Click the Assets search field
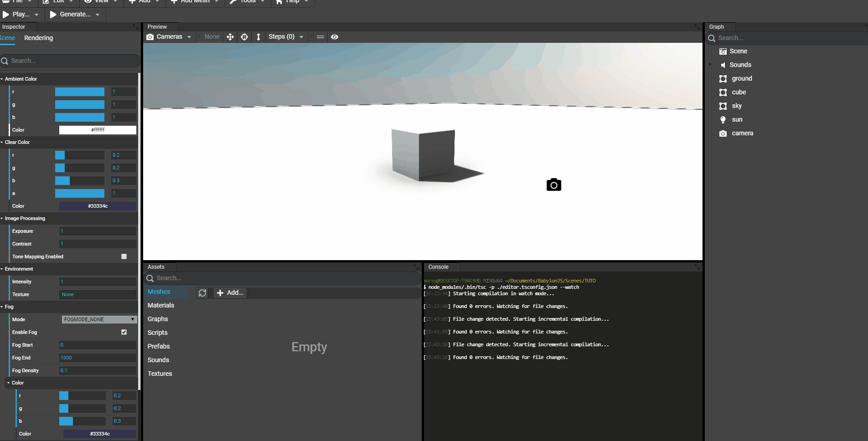Viewport: 868px width, 441px height. pyautogui.click(x=283, y=278)
